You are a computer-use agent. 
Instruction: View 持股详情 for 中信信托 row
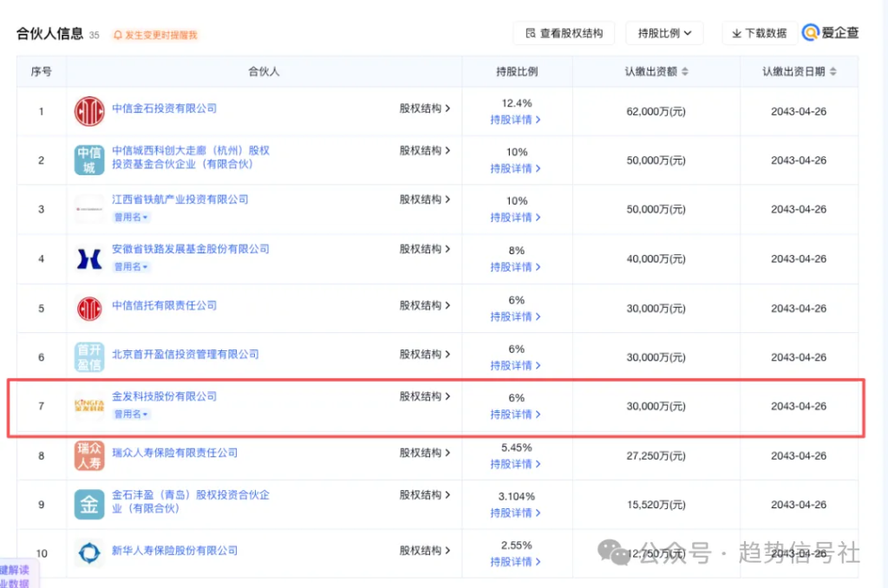click(515, 316)
